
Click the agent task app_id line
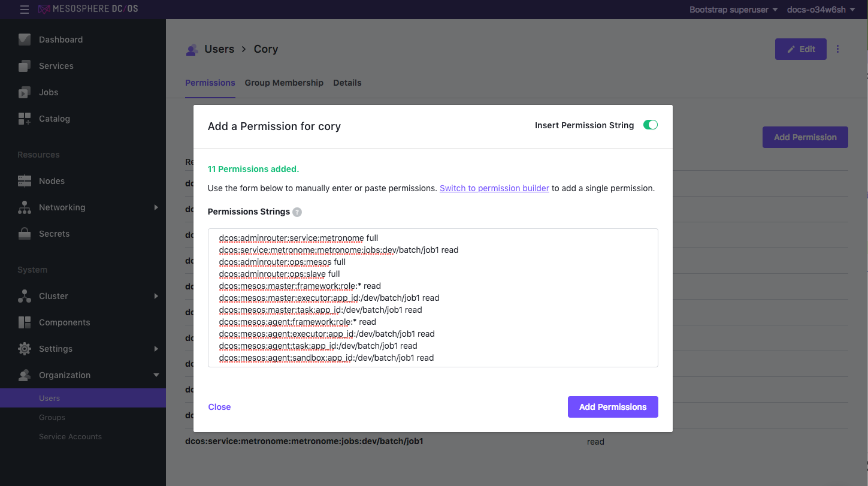pos(318,346)
